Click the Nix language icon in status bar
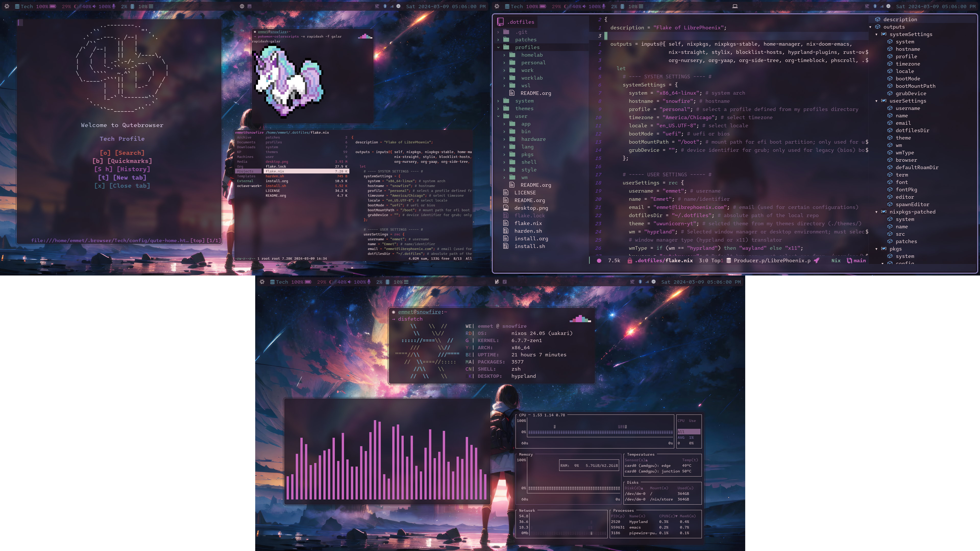 (x=836, y=260)
